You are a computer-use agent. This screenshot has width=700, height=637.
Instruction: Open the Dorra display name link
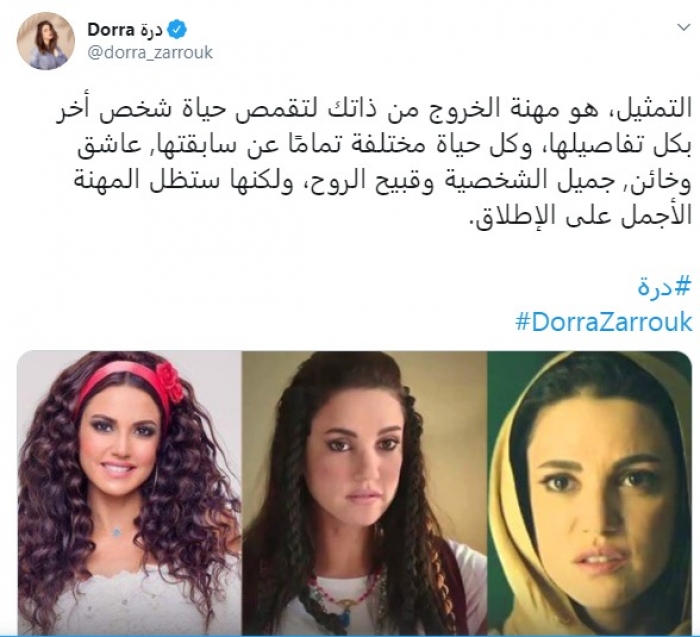pyautogui.click(x=111, y=30)
